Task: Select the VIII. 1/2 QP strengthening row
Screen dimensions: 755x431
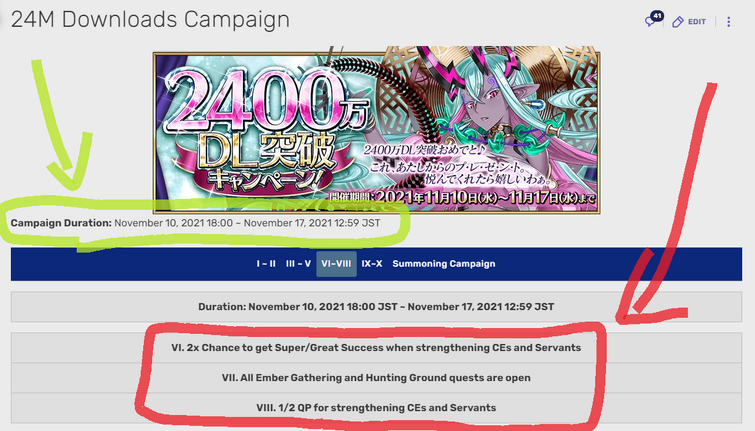Action: (376, 408)
